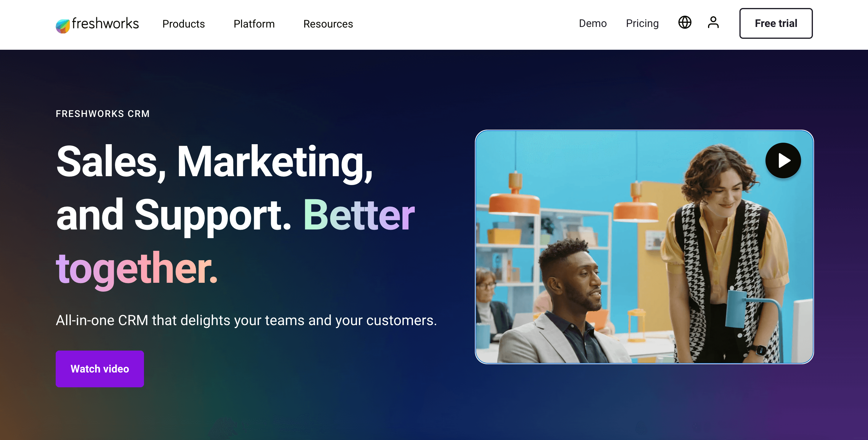Open the Products menu
Screen dimensions: 868x440
(x=184, y=24)
